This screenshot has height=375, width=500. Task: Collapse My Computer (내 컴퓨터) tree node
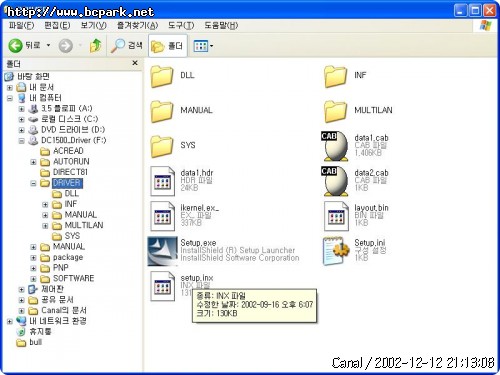click(x=10, y=98)
